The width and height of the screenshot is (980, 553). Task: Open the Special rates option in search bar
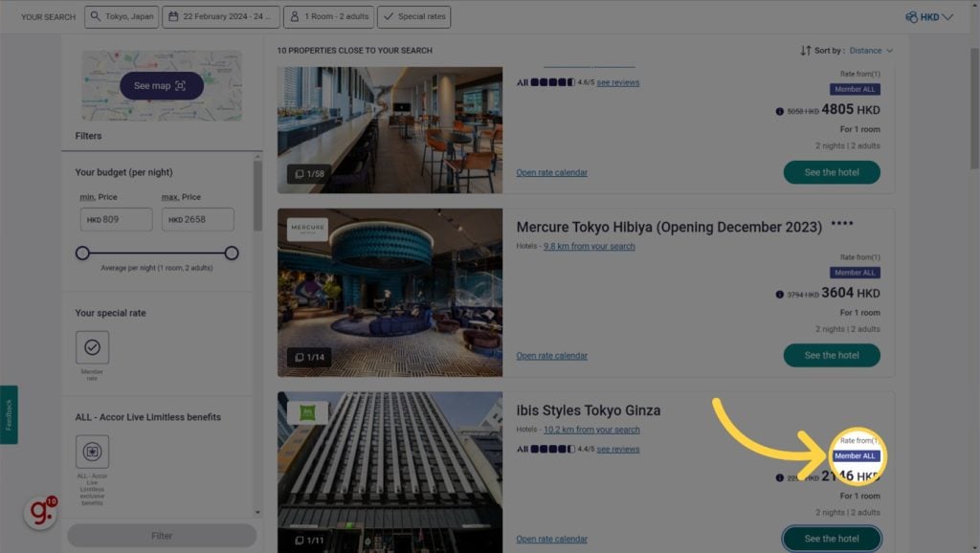tap(414, 17)
